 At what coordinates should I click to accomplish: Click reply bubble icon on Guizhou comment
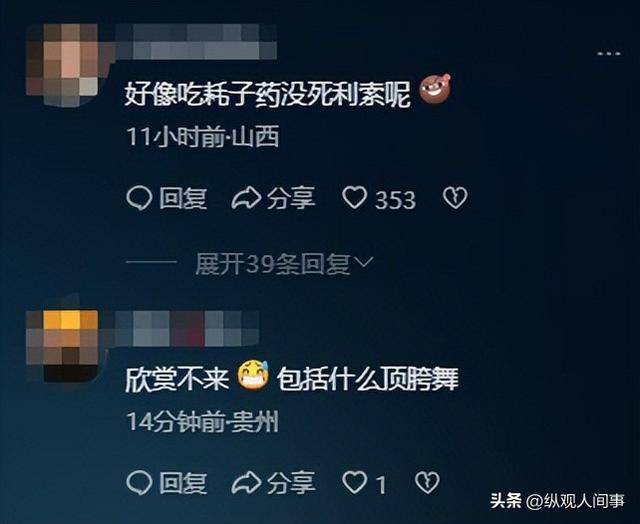click(140, 483)
